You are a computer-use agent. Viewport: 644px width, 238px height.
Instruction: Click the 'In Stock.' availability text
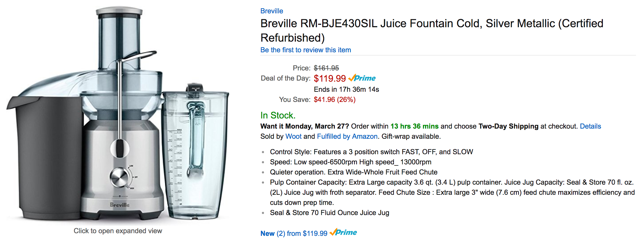[x=278, y=115]
